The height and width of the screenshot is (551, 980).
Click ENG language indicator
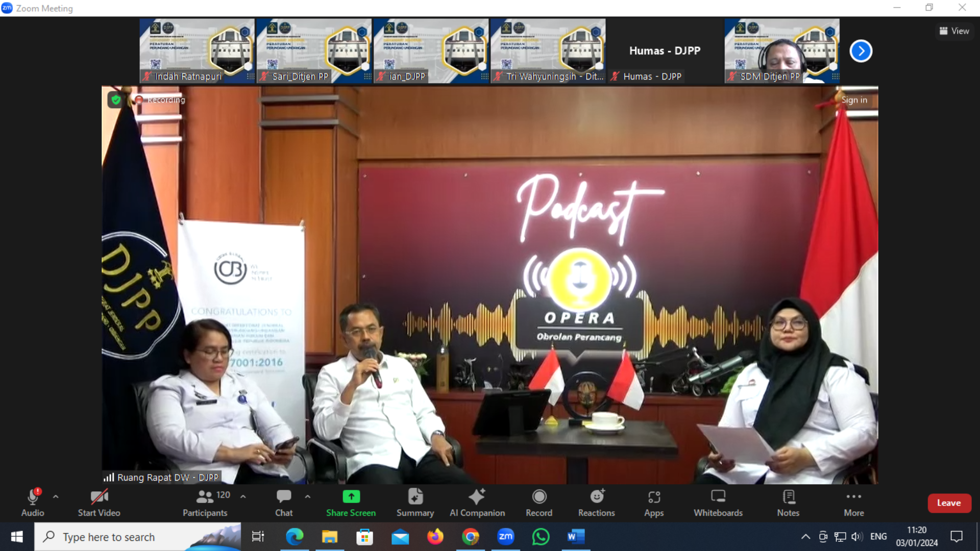coord(878,537)
